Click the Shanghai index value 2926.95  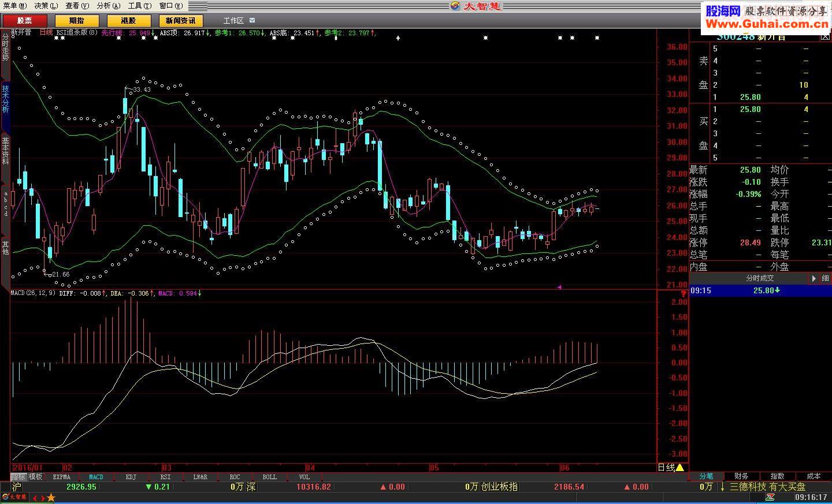[81, 487]
